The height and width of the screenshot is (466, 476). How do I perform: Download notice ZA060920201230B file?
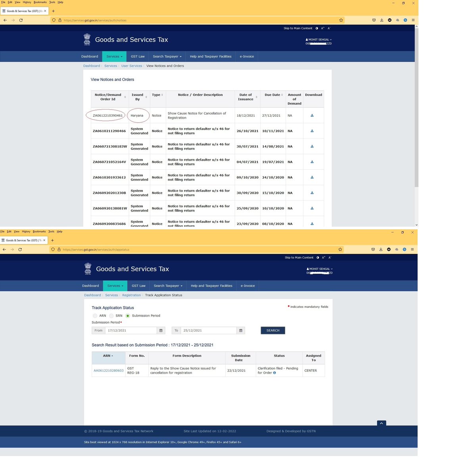312,193
